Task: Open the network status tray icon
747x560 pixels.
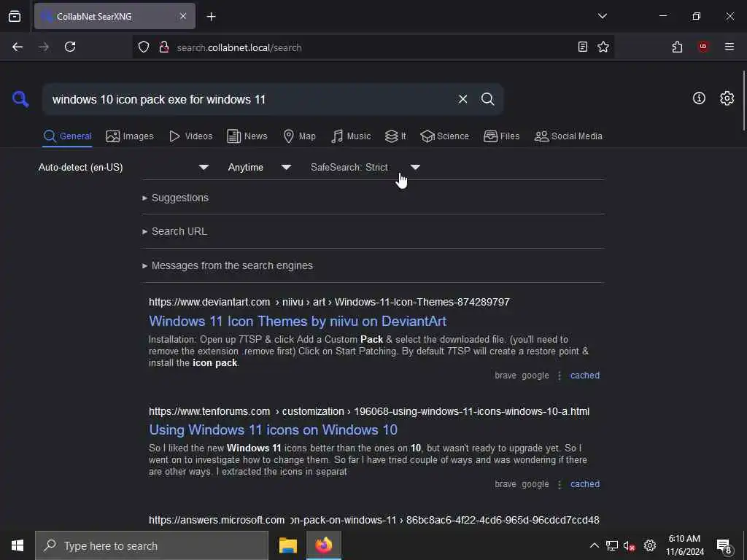Action: tap(612, 545)
